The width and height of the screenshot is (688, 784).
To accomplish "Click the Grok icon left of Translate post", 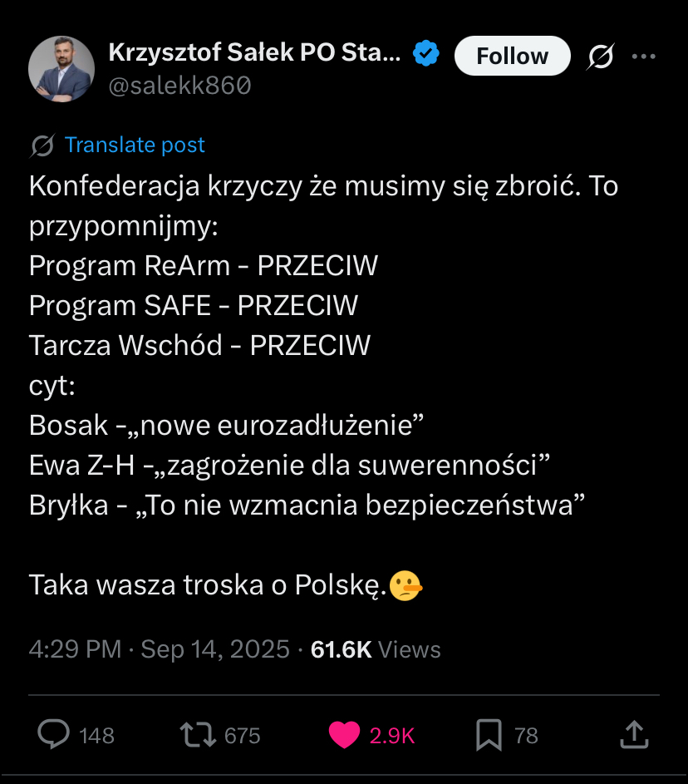I will [x=42, y=145].
